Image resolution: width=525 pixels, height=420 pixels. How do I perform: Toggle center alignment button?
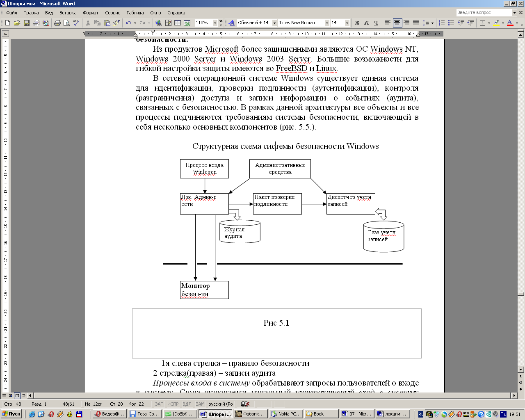[397, 23]
